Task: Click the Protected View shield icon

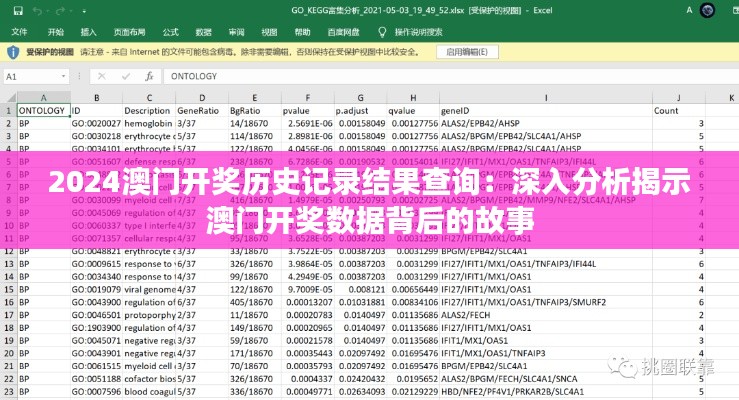Action: (x=12, y=52)
